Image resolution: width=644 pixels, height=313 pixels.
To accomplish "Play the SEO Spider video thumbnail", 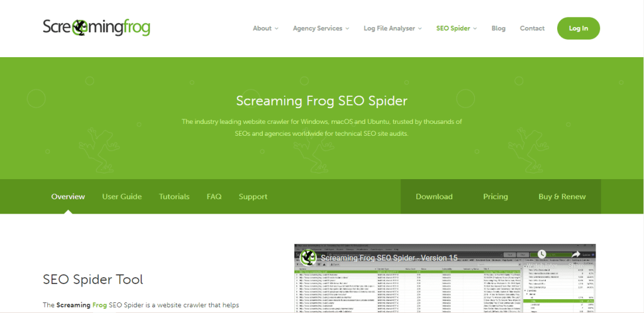I will (x=445, y=278).
